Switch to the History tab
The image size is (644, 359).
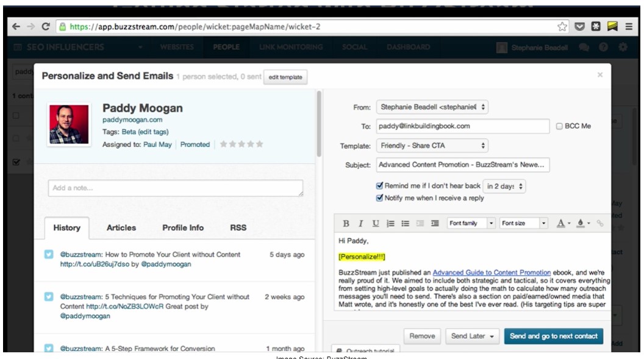coord(66,228)
